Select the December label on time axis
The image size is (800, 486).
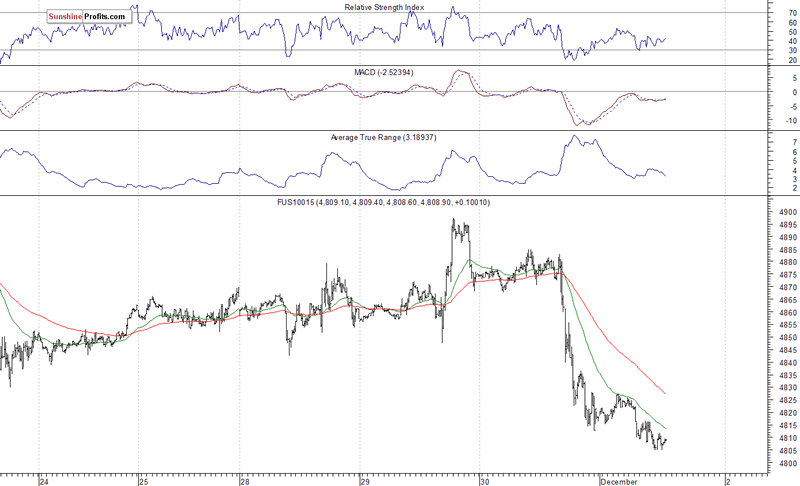point(619,481)
